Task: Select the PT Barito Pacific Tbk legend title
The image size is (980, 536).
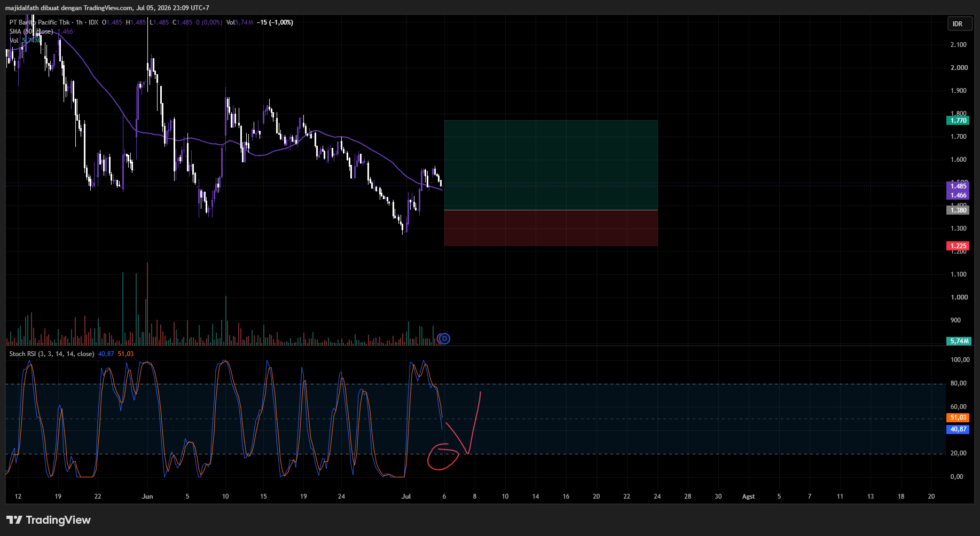Action: (x=40, y=22)
